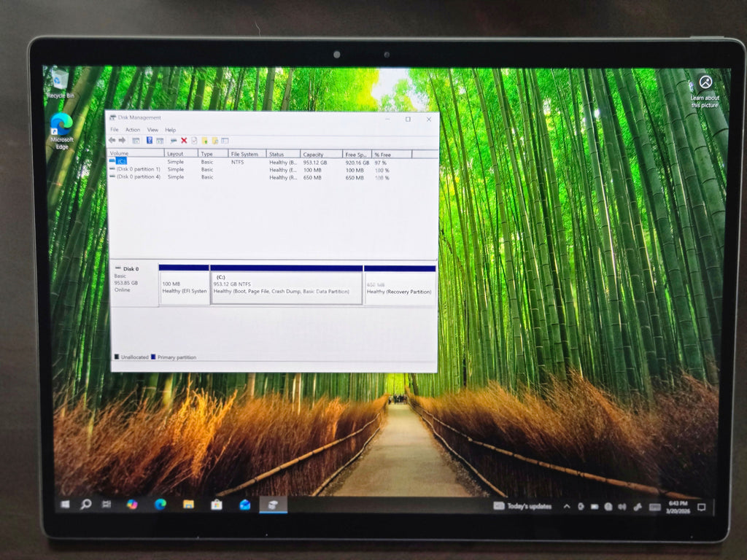Open the Action menu

[133, 130]
